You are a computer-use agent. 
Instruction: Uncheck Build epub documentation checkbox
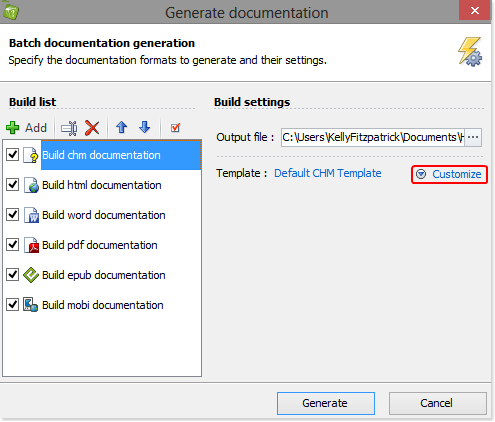point(13,274)
